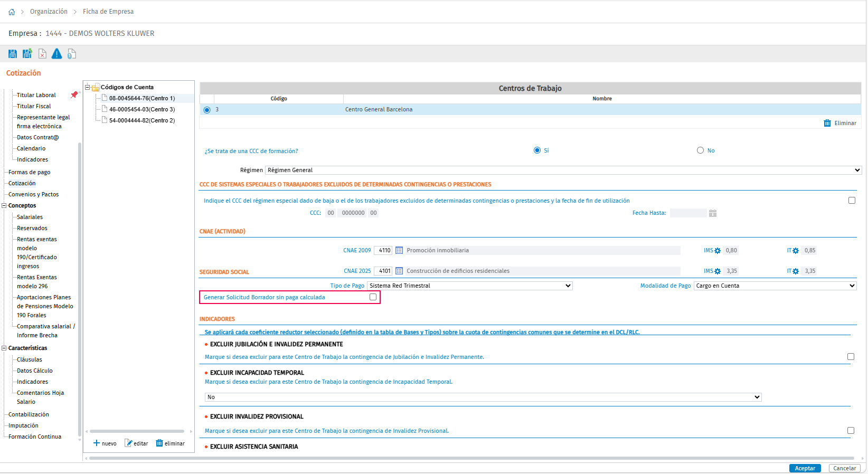The height and width of the screenshot is (474, 868).
Task: Click the document with red X icon
Action: 42,54
